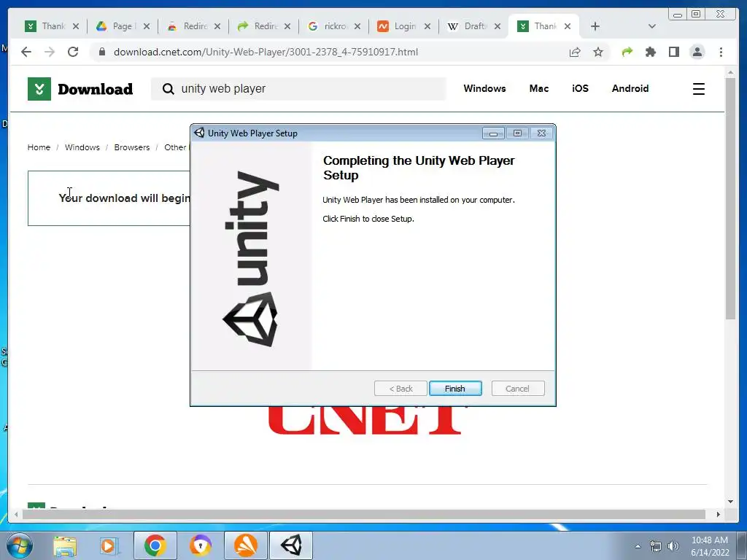Open the Windows Start menu
The height and width of the screenshot is (560, 747).
coord(20,545)
